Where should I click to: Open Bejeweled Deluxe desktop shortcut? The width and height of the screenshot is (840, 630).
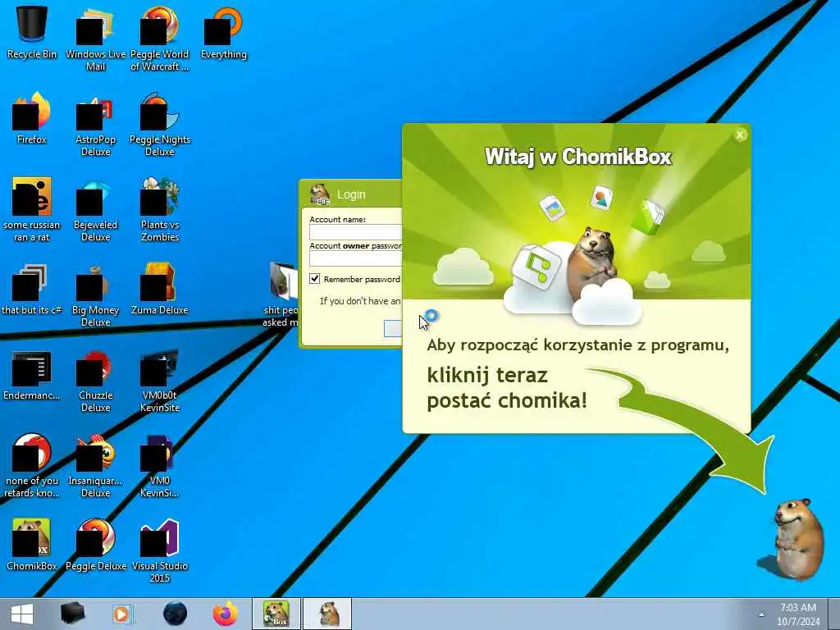point(95,209)
